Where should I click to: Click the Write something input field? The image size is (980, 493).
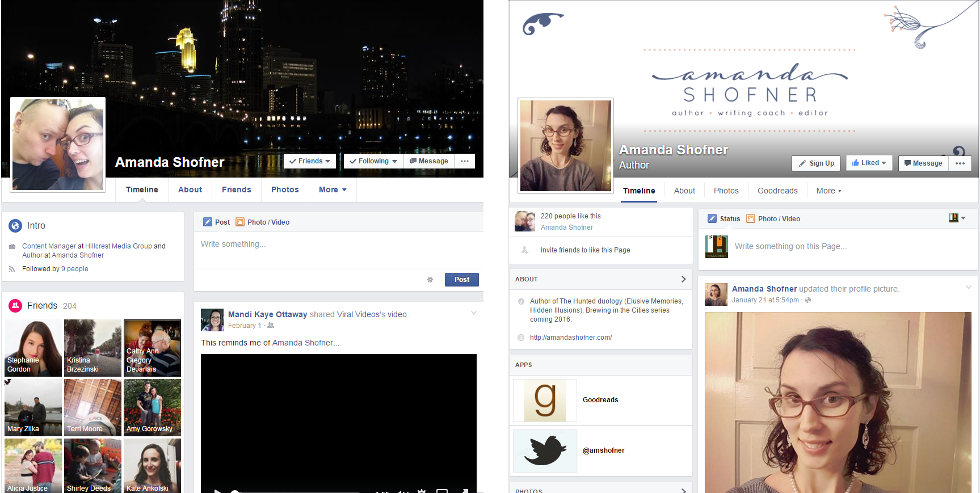click(x=339, y=250)
